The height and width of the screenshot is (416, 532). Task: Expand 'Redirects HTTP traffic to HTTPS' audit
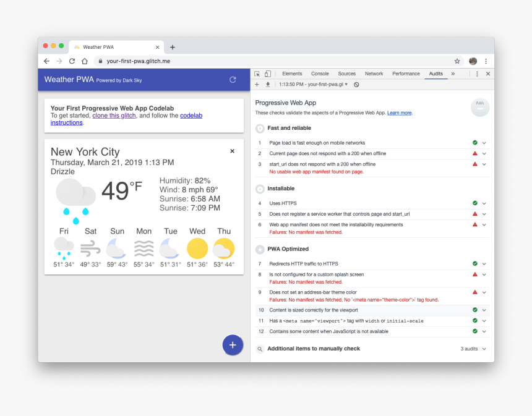[484, 264]
